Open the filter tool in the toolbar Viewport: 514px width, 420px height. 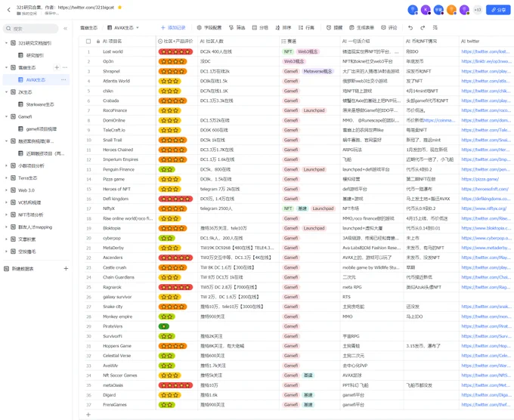(237, 27)
